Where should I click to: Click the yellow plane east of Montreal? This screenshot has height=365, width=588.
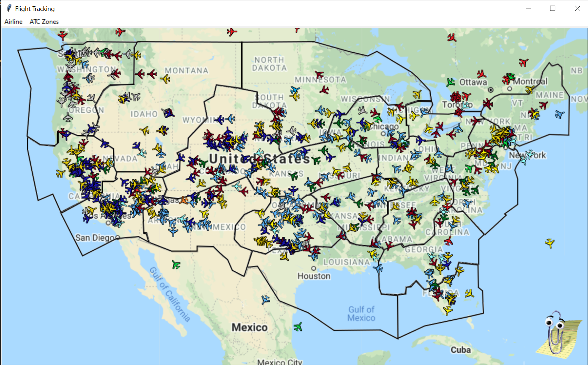click(x=529, y=90)
